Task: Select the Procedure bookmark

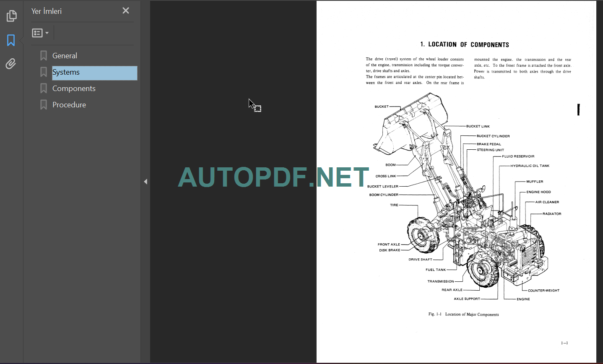Action: (69, 104)
